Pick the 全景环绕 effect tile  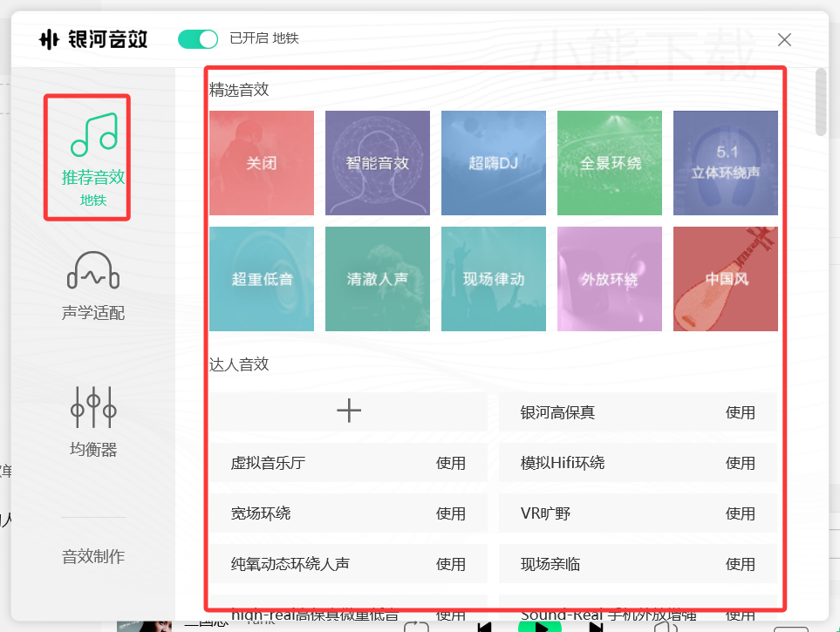click(610, 163)
